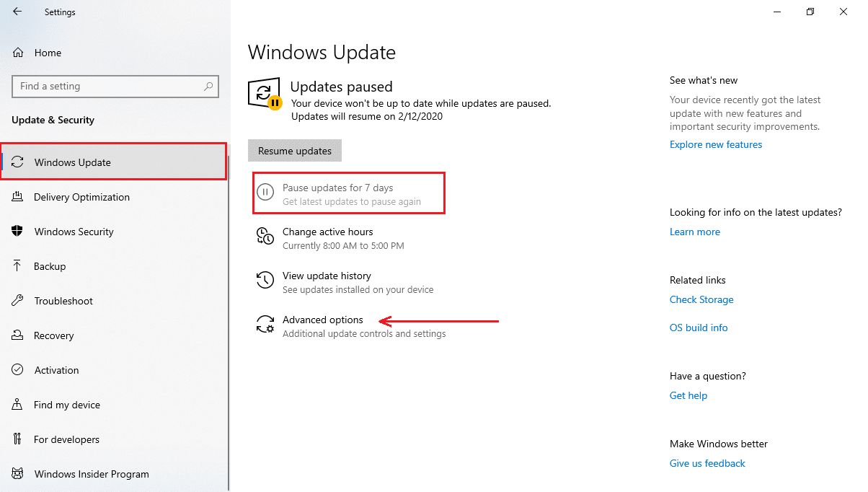This screenshot has height=492, width=868.
Task: Click the Advanced options gear-sync icon
Action: pos(265,324)
